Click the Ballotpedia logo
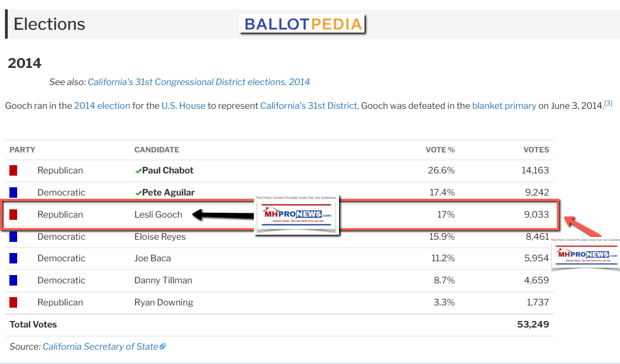 (x=303, y=24)
